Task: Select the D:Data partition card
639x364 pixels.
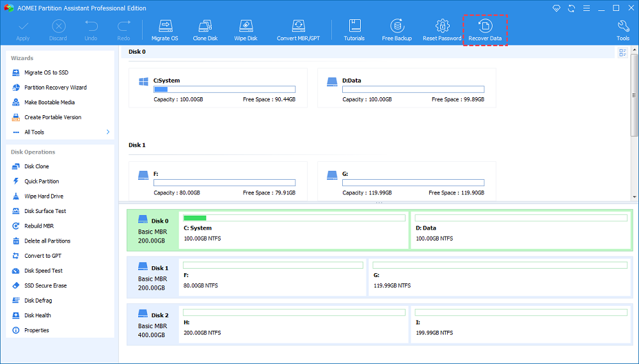Action: [407, 88]
